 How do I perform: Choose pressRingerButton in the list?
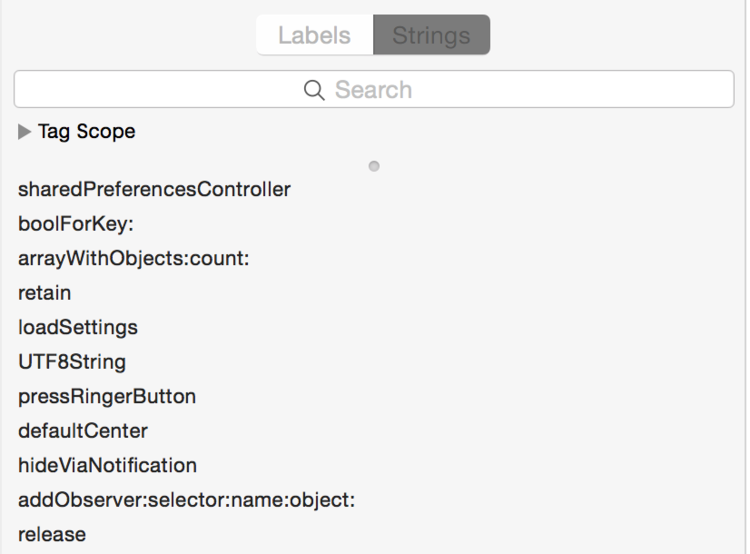pyautogui.click(x=107, y=397)
